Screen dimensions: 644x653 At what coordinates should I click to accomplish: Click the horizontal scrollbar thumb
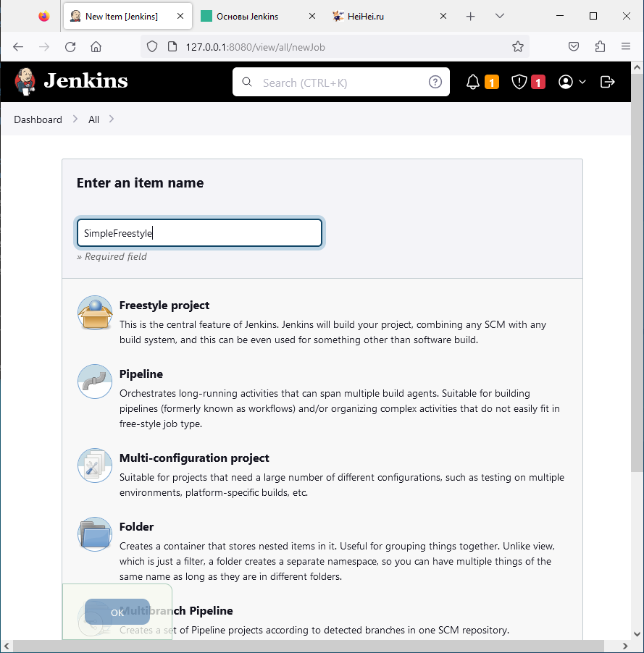(x=309, y=646)
